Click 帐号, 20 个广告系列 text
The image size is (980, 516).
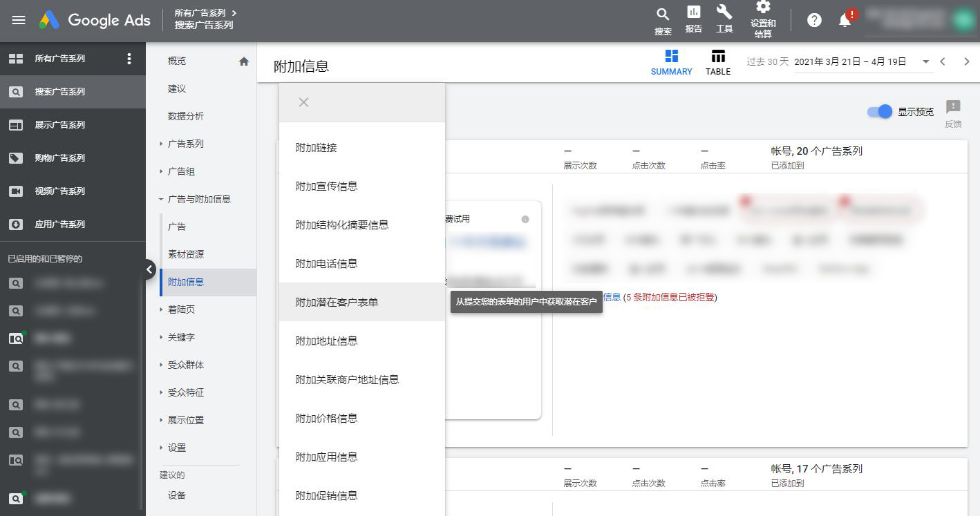(817, 151)
